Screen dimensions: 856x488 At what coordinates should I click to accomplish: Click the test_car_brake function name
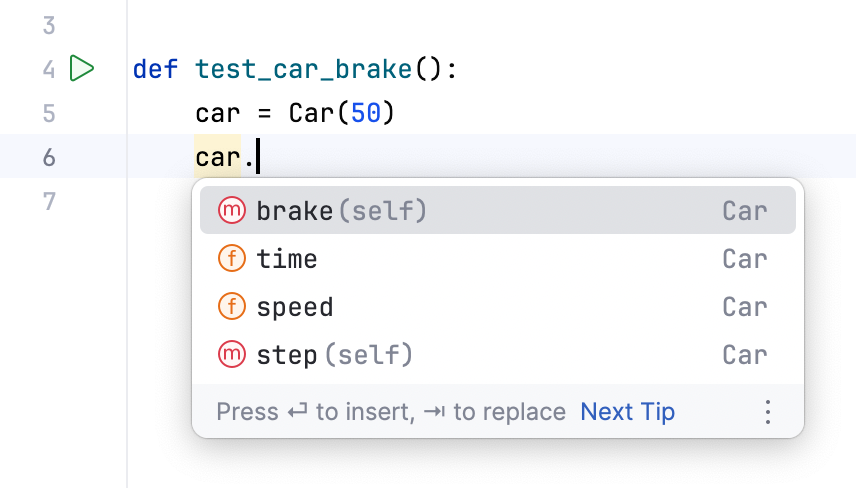[x=304, y=70]
